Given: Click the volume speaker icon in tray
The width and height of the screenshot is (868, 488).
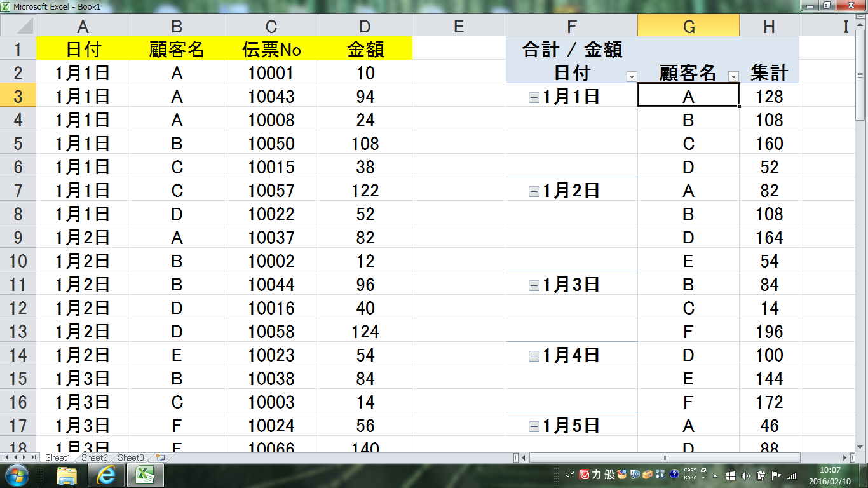Looking at the screenshot, I should point(745,475).
